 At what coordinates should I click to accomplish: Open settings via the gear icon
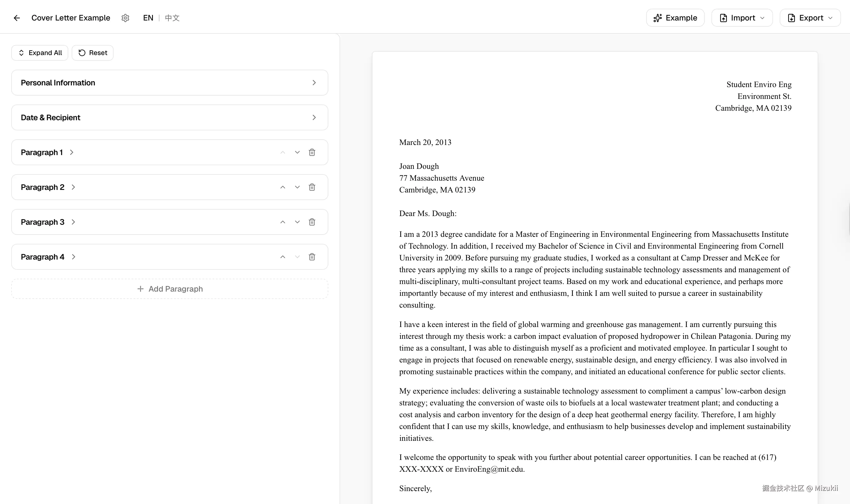pyautogui.click(x=125, y=18)
